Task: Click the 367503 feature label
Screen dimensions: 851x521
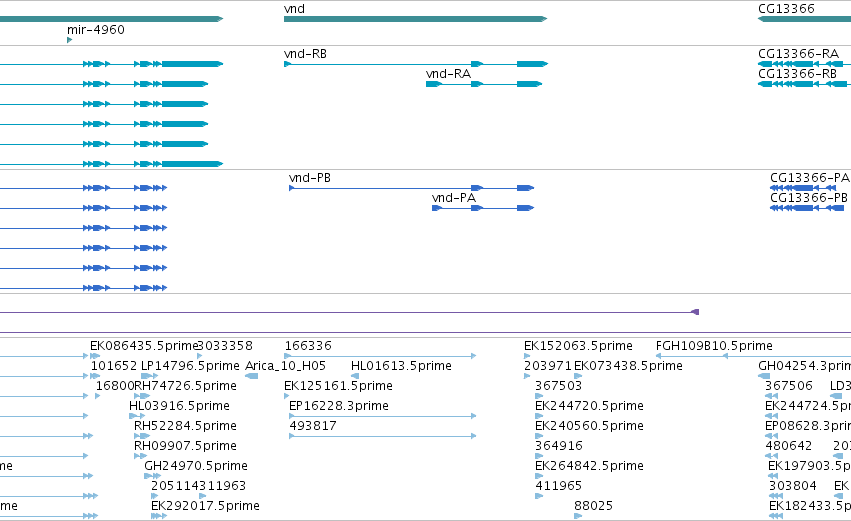Action: click(558, 386)
